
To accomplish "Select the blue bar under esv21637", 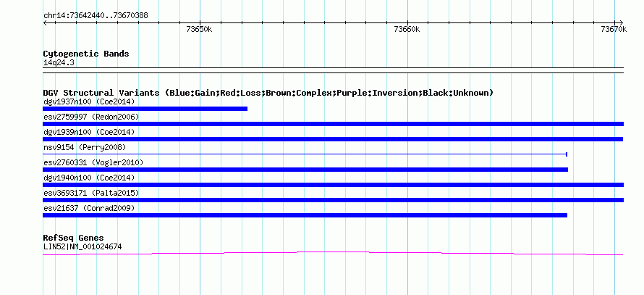I will pos(305,215).
